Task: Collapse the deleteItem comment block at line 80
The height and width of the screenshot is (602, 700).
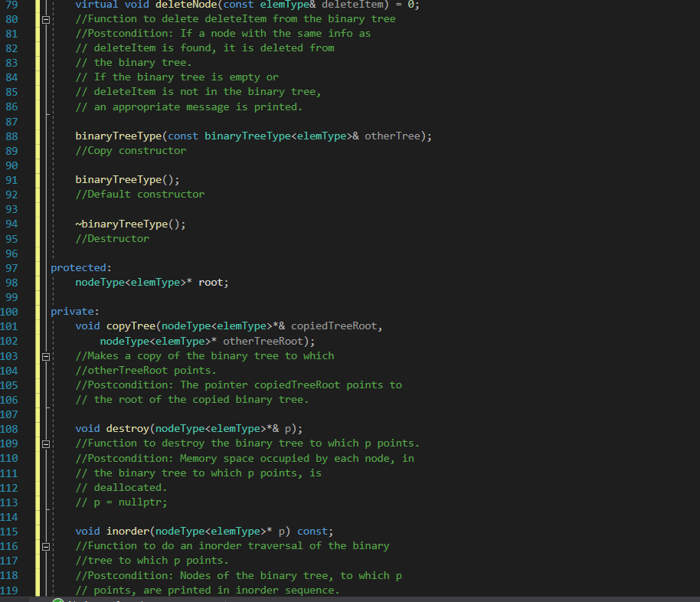Action: pyautogui.click(x=45, y=18)
